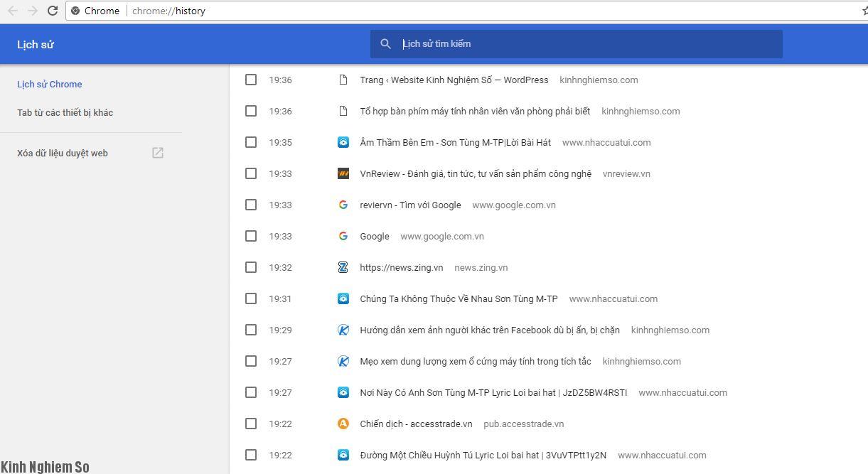
Task: Open reviervn - Tìm với Google link
Action: click(410, 205)
